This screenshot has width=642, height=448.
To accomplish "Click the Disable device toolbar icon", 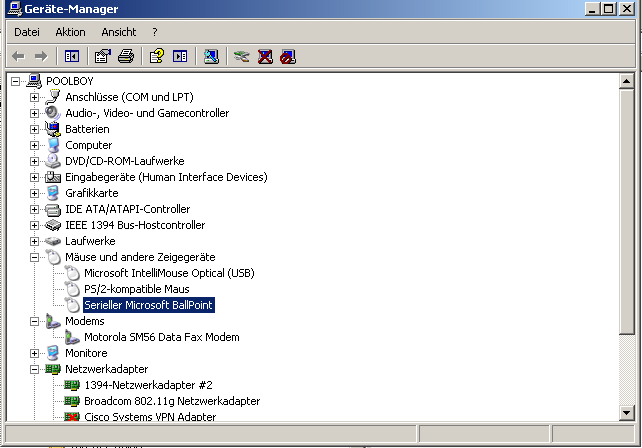I will tap(288, 57).
